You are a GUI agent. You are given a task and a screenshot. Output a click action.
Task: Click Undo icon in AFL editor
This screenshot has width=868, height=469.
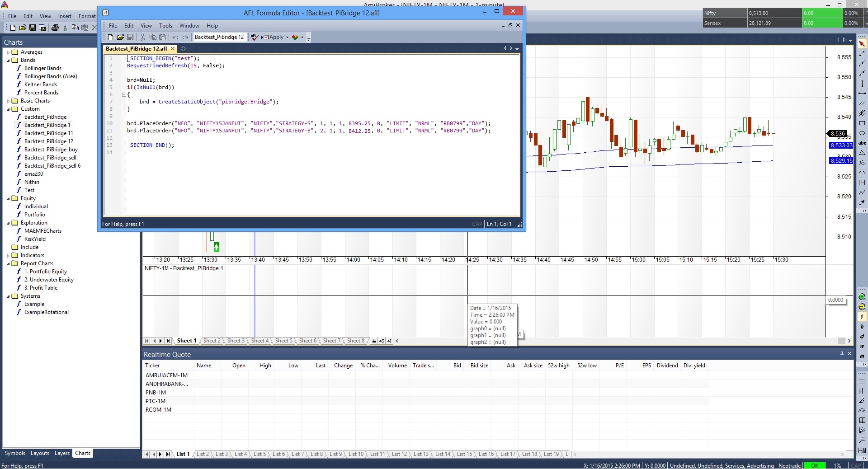tap(175, 37)
